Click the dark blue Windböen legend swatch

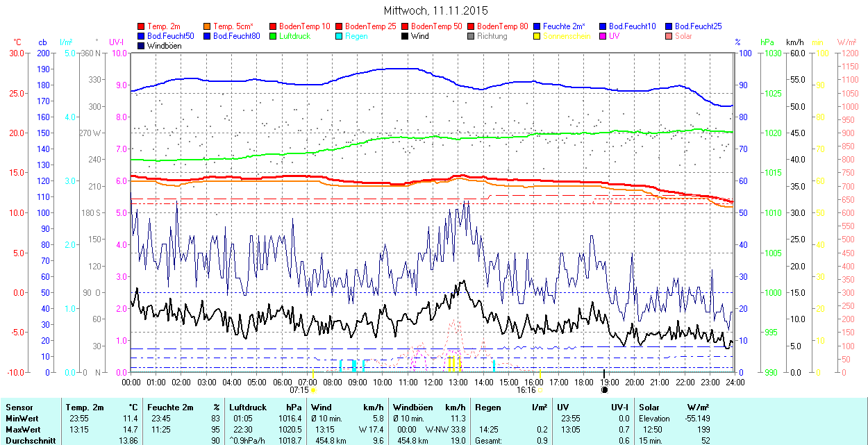pyautogui.click(x=142, y=46)
